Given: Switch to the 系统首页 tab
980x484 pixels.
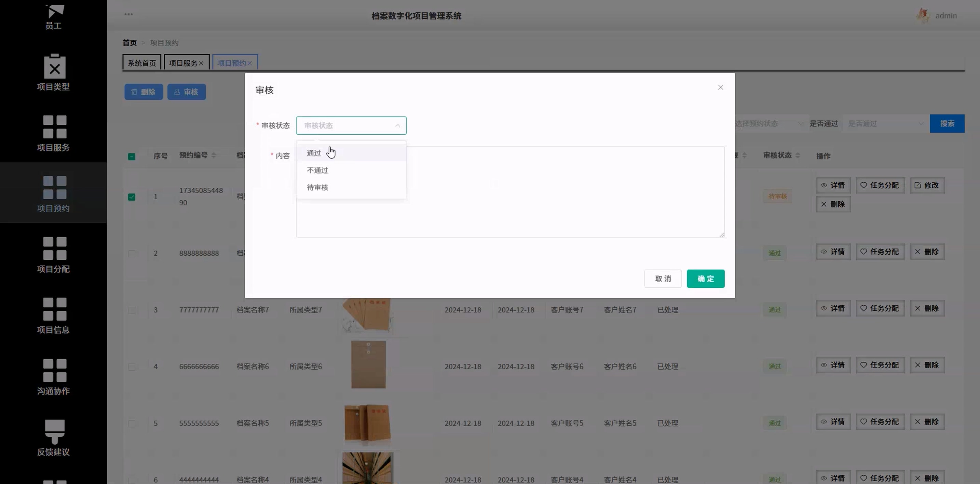Looking at the screenshot, I should click(141, 63).
